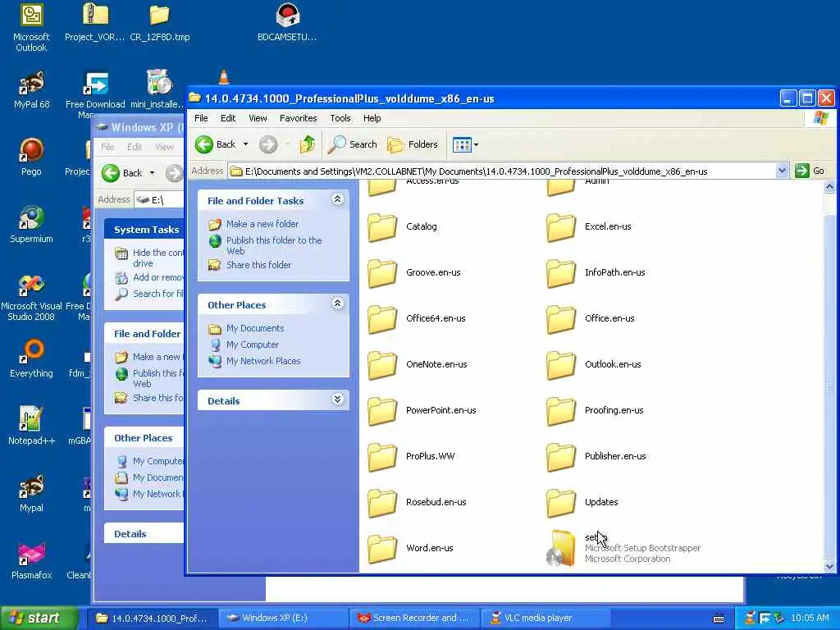
Task: Select the ProPlus.WW folder
Action: (x=412, y=456)
